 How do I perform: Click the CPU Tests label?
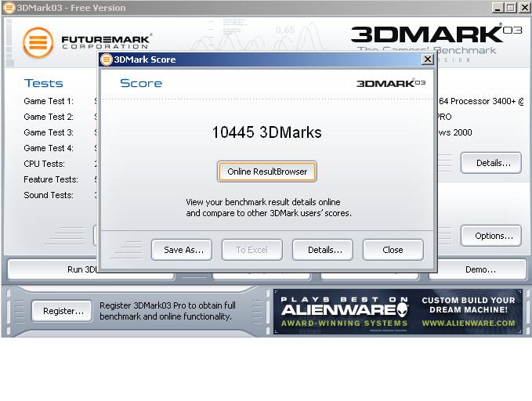click(44, 164)
